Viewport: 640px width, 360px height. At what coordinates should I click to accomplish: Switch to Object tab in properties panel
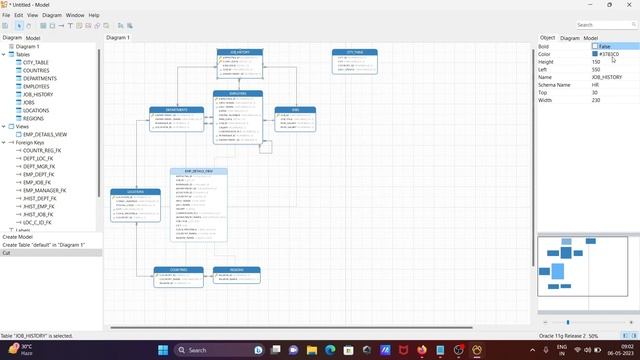click(x=547, y=38)
